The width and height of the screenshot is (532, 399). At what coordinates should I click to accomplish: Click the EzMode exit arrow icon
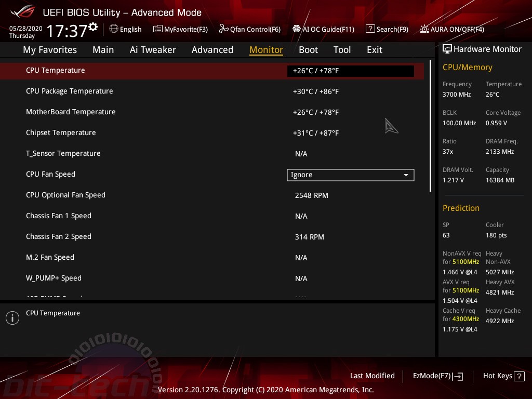[458, 376]
